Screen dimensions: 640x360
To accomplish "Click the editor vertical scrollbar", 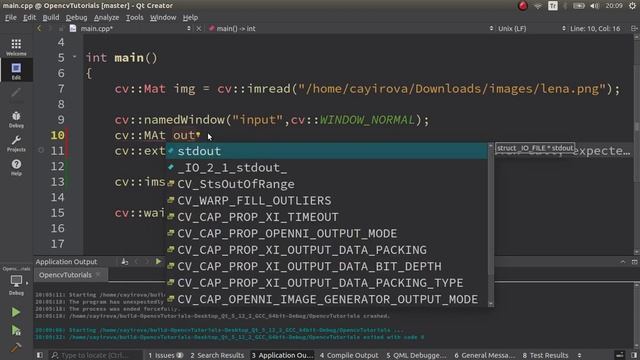I will tap(637, 145).
